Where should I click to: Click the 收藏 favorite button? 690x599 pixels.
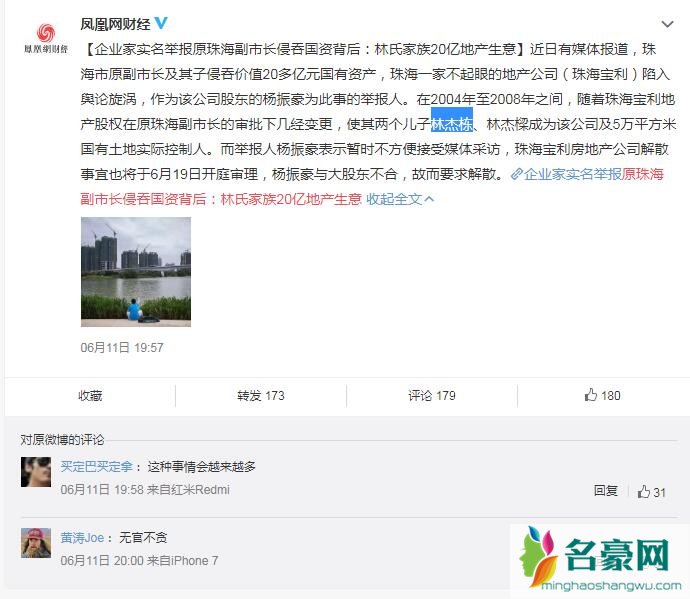90,396
